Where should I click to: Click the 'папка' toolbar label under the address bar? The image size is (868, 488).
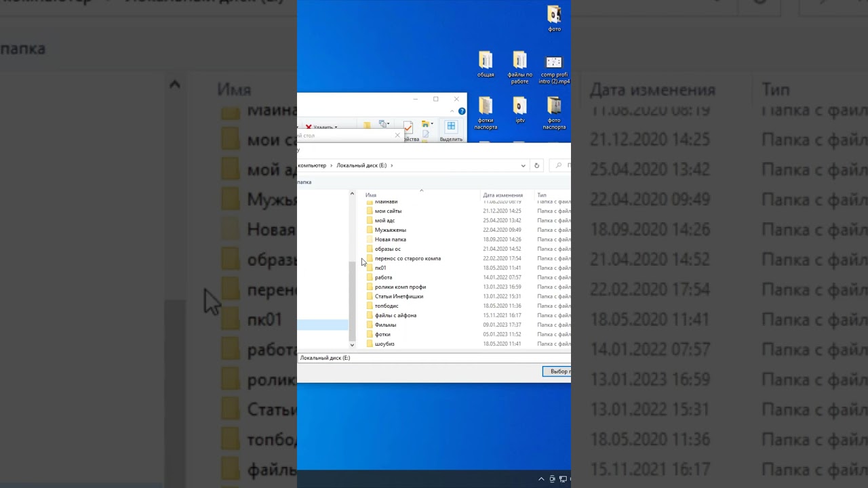[x=304, y=182]
